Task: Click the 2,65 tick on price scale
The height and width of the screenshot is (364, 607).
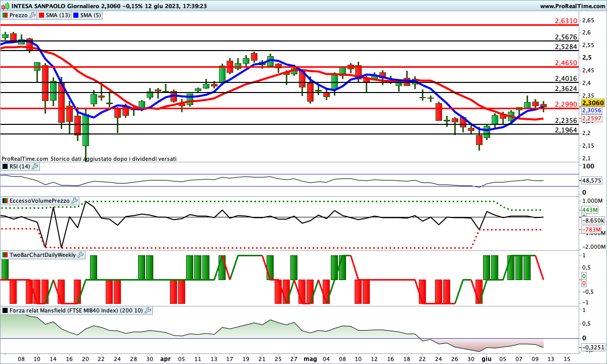Action: click(x=588, y=20)
